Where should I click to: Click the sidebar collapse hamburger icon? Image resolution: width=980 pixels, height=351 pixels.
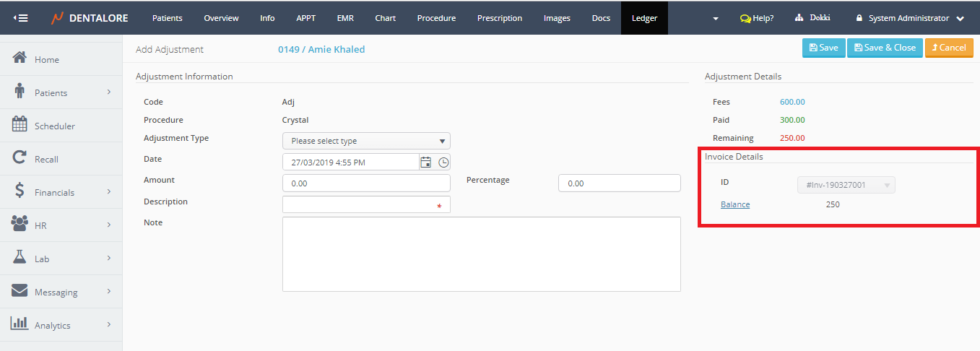(21, 18)
